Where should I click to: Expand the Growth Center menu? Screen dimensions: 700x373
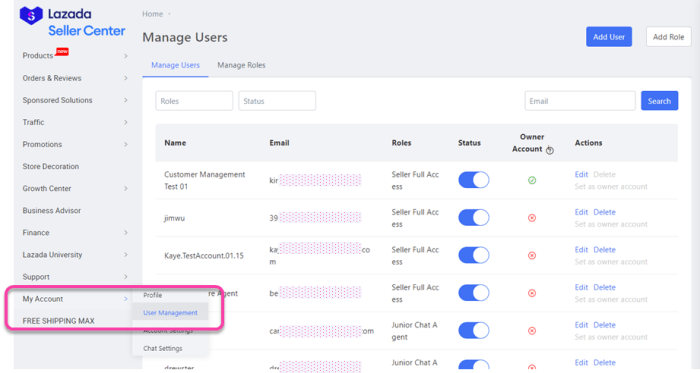75,188
